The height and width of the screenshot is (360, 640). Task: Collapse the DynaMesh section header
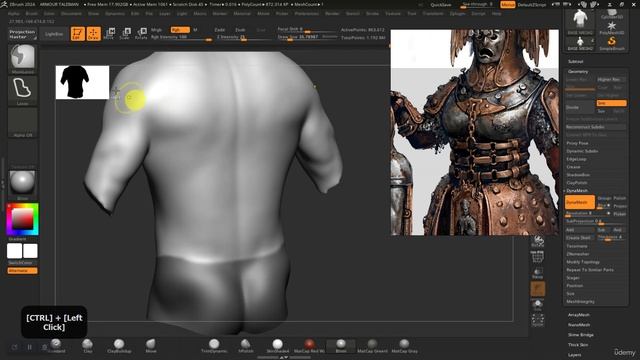(x=577, y=191)
